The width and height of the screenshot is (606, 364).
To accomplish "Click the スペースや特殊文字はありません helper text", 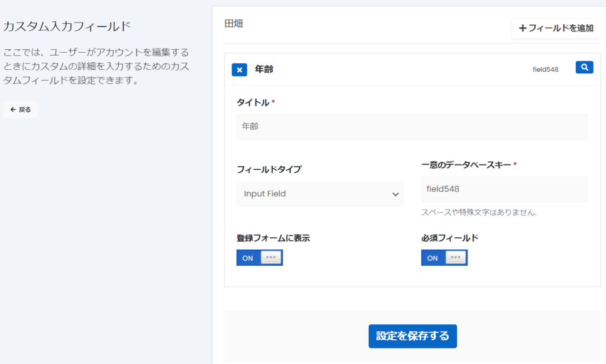I will click(x=479, y=212).
